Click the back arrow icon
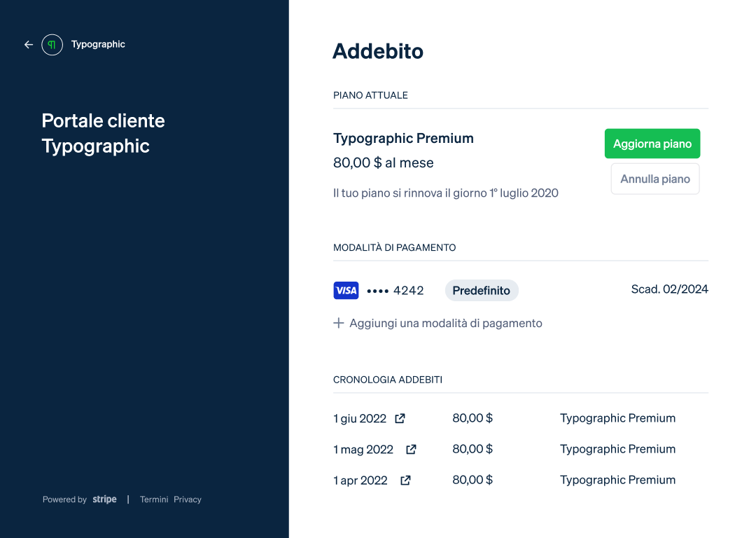Viewport: 756px width, 538px height. (29, 45)
